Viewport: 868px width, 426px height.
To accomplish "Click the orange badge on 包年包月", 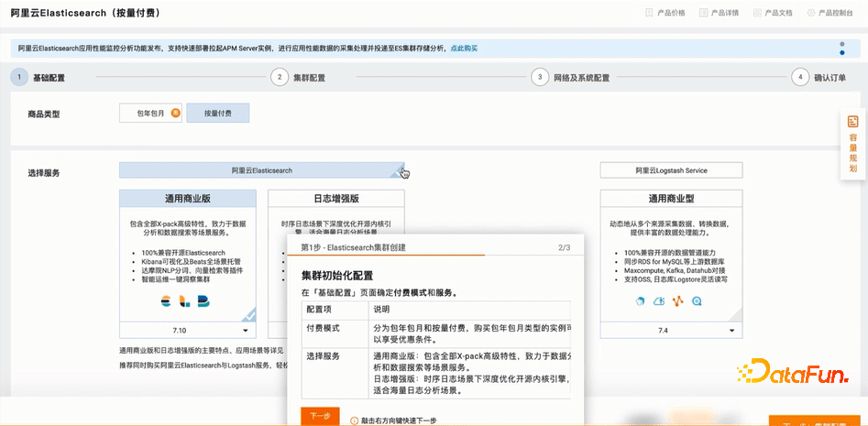I will point(175,113).
